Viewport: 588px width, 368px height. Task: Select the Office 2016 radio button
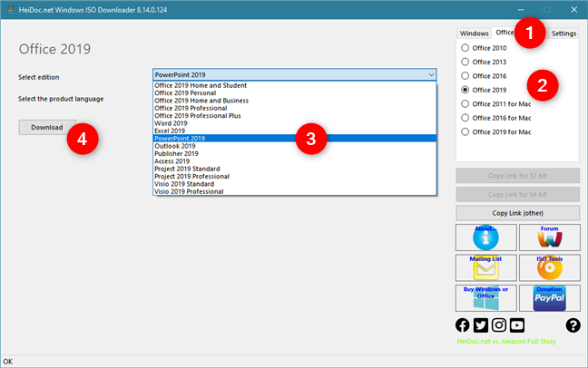point(465,76)
